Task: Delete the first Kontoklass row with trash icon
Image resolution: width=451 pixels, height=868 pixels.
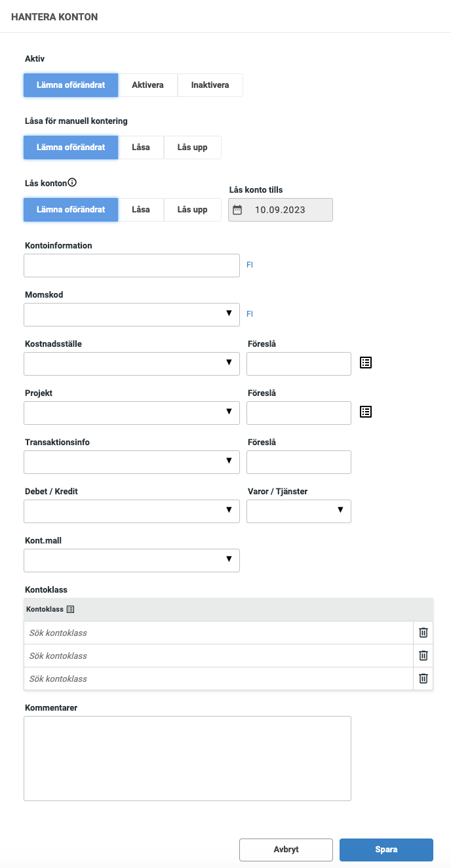Action: pos(423,633)
